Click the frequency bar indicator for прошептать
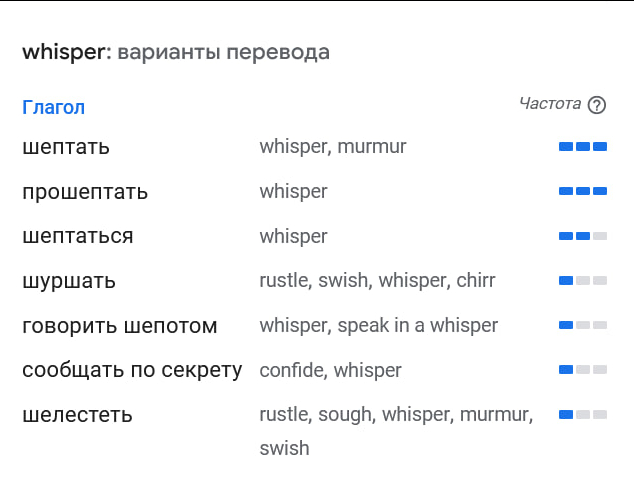634x501 pixels. [x=583, y=191]
